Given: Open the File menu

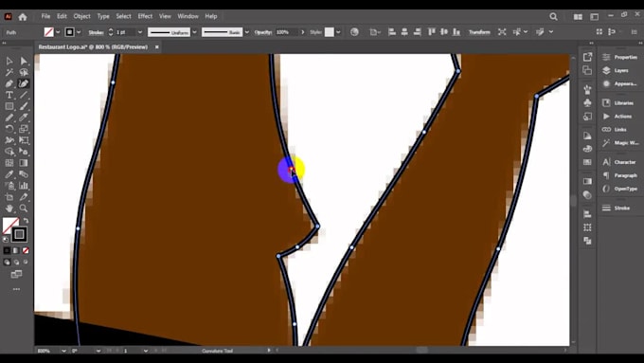Looking at the screenshot, I should coord(45,16).
